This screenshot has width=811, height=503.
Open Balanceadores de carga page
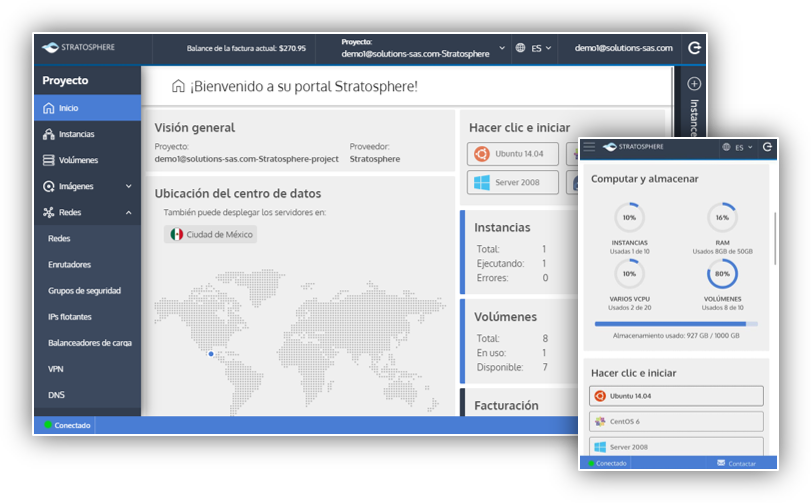(90, 343)
